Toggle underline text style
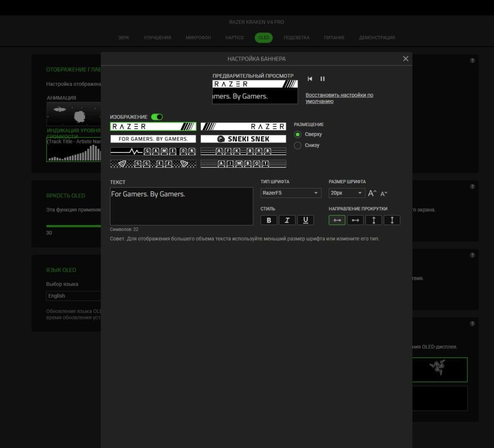494x448 pixels. click(x=305, y=220)
